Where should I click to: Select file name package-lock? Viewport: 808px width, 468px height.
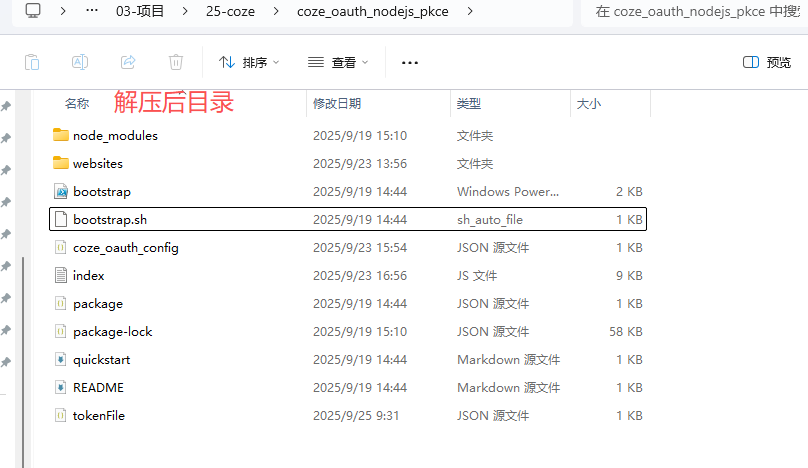pos(112,332)
